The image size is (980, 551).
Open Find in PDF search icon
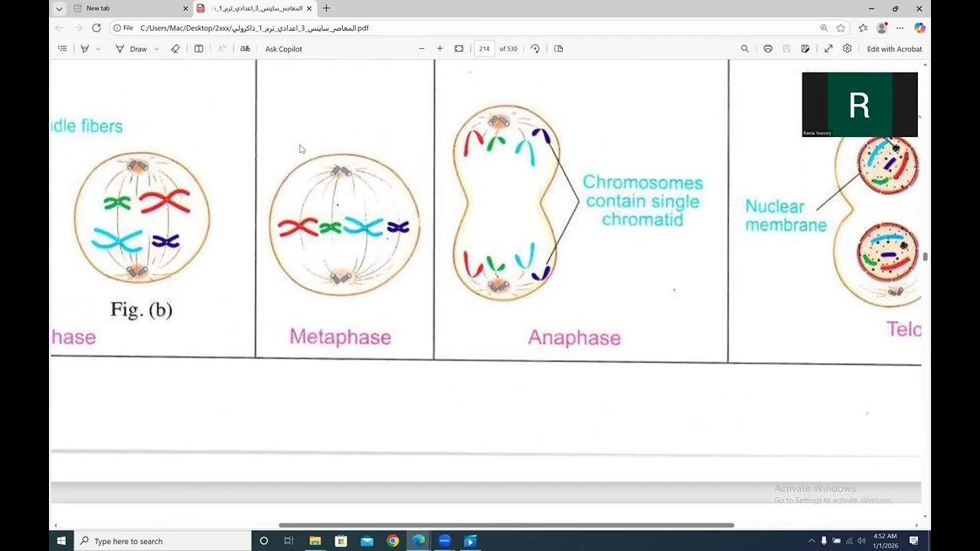[x=744, y=48]
